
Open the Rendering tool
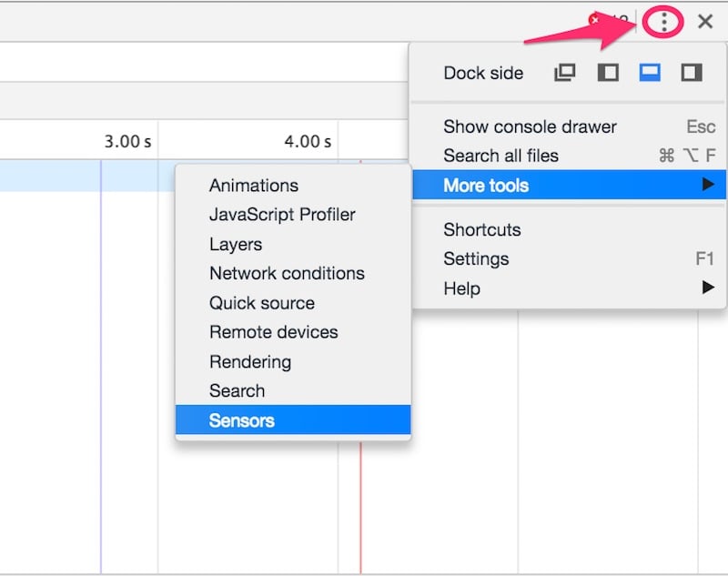click(x=293, y=361)
